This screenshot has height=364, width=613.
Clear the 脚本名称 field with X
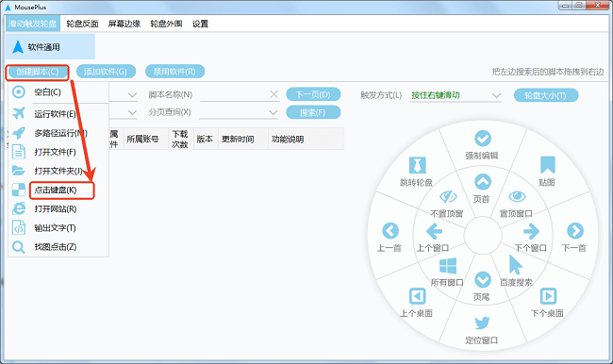click(x=274, y=94)
